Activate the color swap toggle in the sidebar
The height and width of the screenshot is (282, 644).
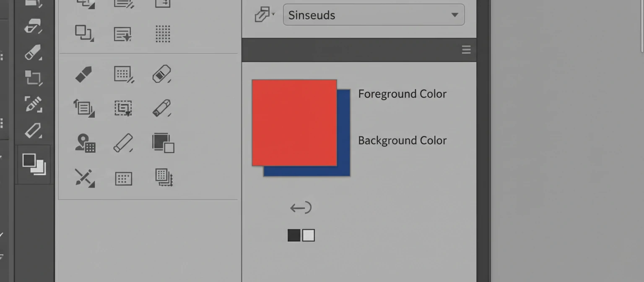tap(34, 164)
